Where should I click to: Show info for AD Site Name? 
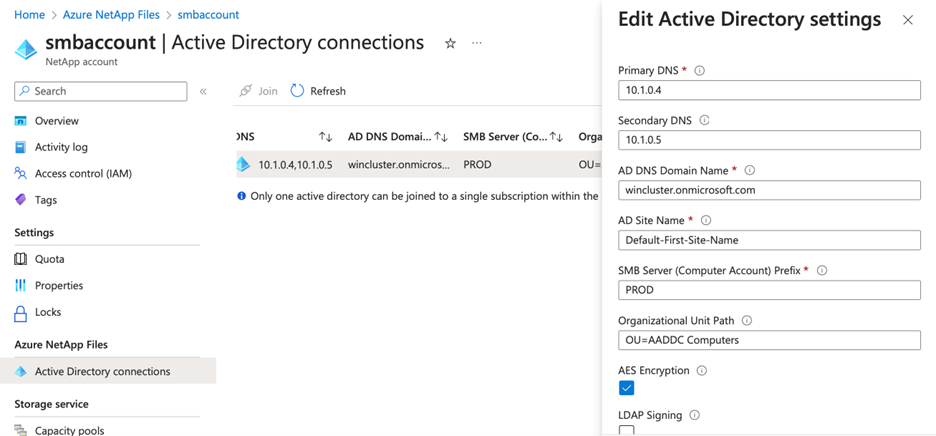[706, 220]
